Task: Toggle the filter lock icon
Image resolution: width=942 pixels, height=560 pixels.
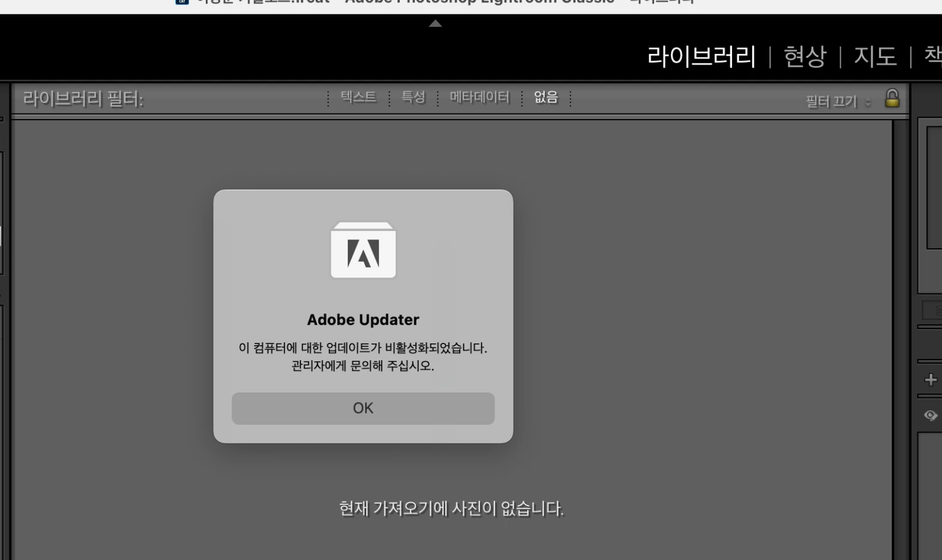Action: [x=892, y=98]
